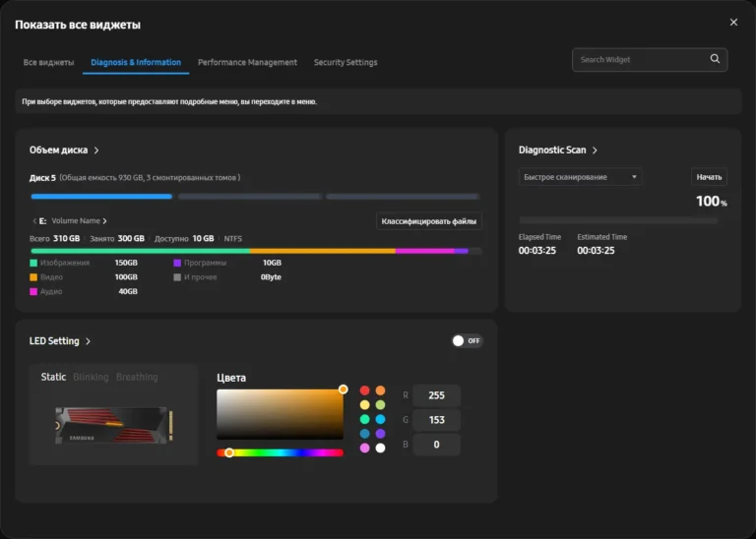Pick the red color swatch

[x=365, y=390]
